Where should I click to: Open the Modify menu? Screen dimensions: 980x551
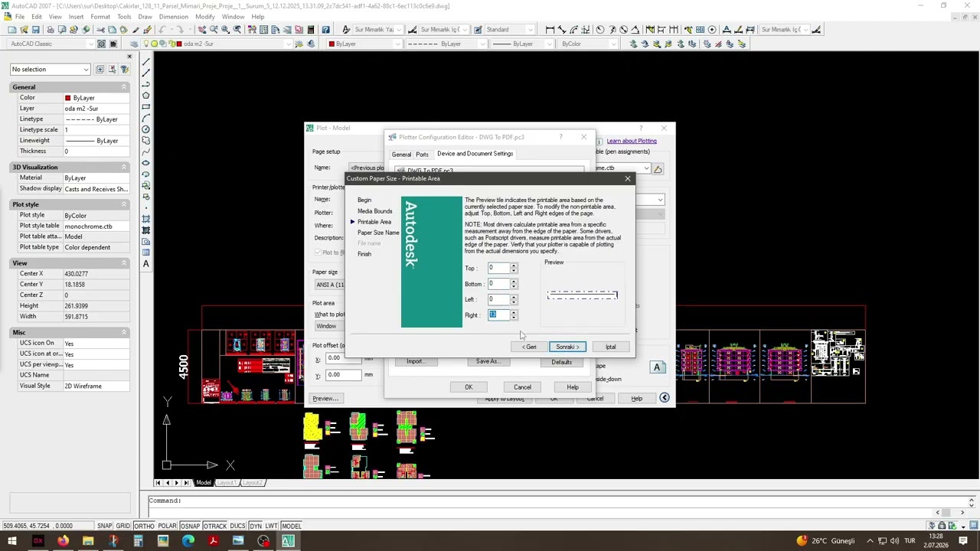[205, 16]
